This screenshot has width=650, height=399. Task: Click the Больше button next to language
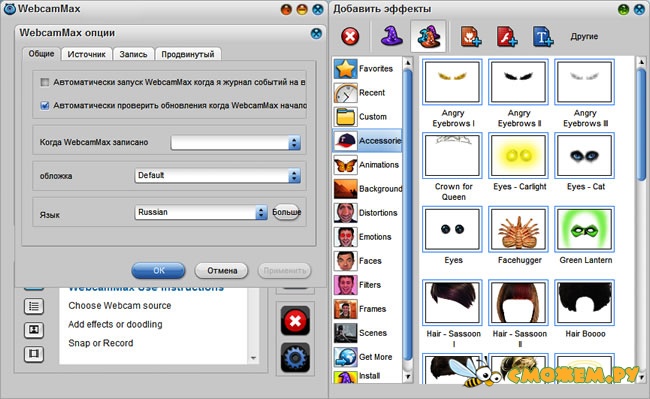286,212
